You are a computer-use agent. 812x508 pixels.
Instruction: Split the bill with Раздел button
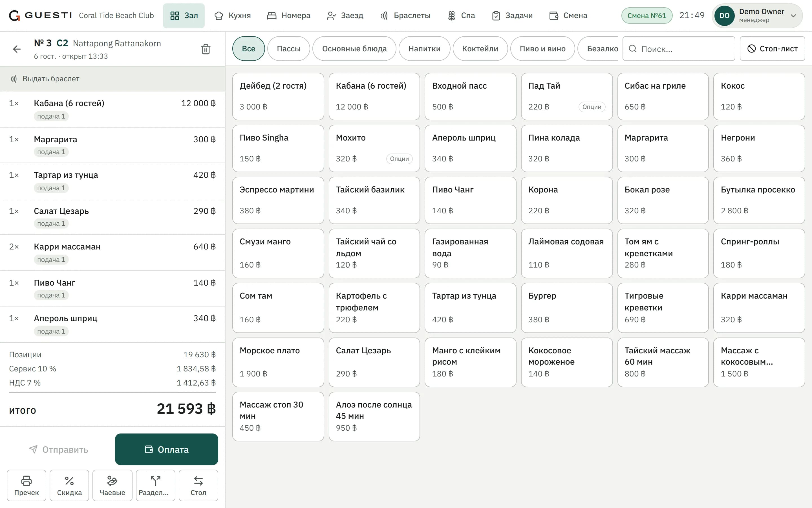(155, 485)
